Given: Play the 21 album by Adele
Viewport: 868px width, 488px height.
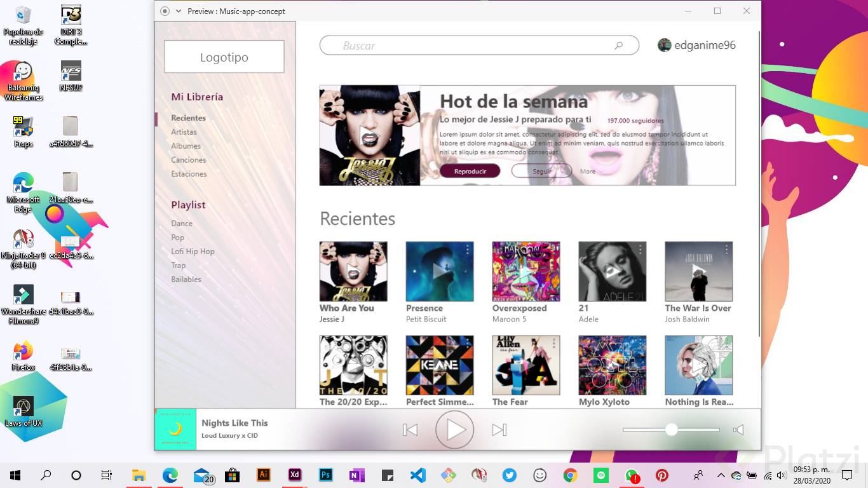Looking at the screenshot, I should click(613, 271).
